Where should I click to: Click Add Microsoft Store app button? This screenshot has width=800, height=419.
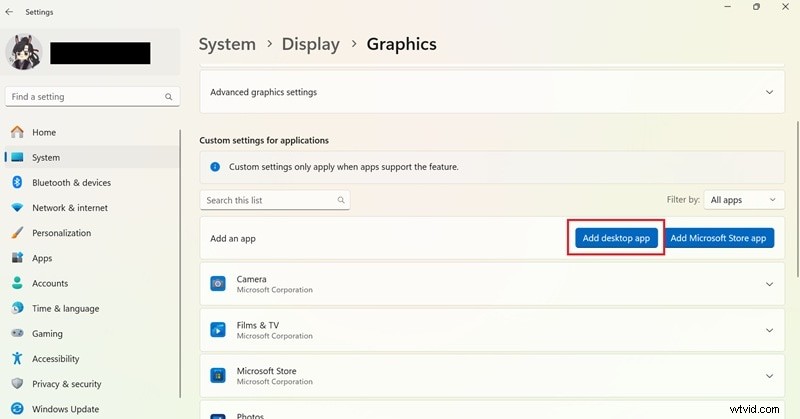pos(718,238)
